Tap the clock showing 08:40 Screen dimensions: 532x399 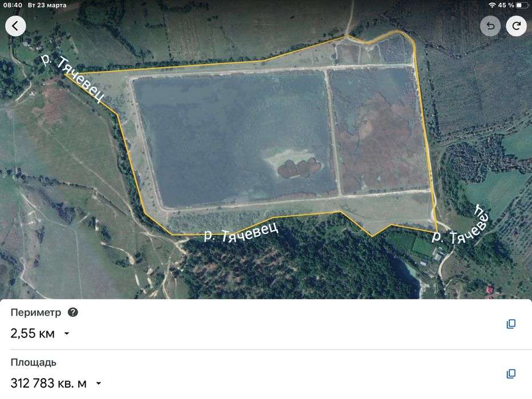(x=13, y=5)
